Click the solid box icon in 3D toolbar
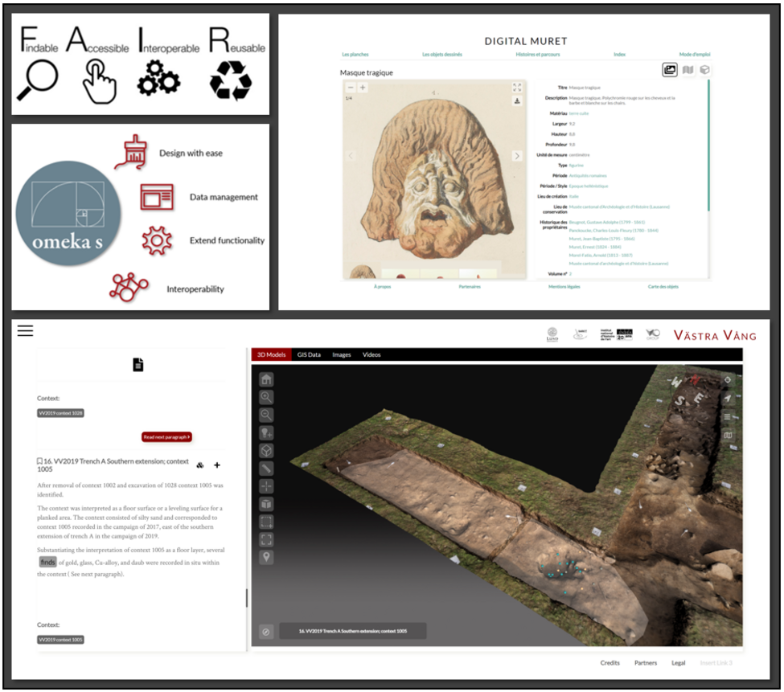 tap(266, 504)
